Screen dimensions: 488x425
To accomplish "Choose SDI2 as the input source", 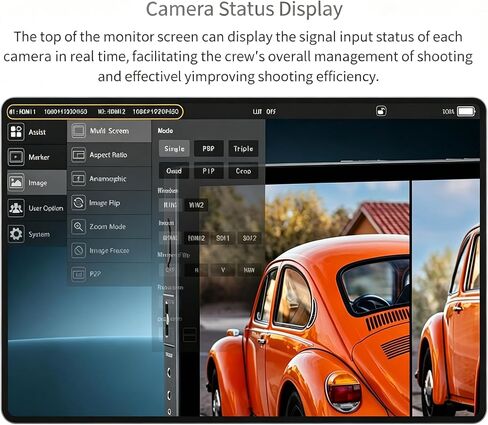I will tap(249, 238).
